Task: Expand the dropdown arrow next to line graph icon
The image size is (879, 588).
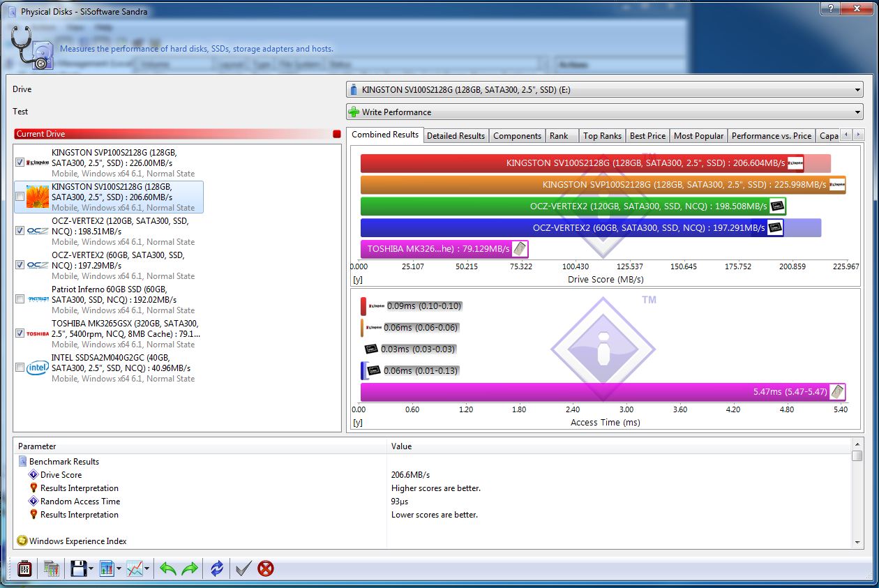Action: (x=147, y=568)
